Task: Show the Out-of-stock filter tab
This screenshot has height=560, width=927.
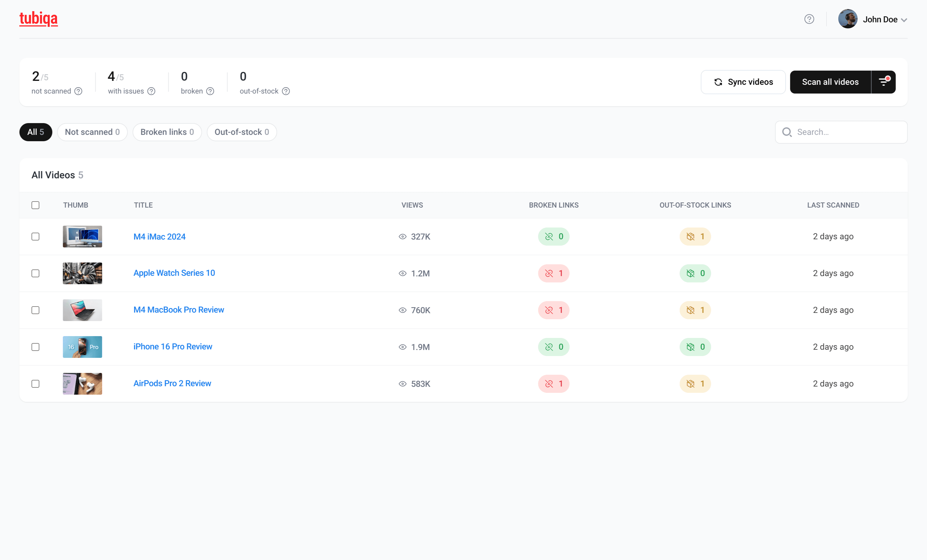Action: click(x=241, y=132)
